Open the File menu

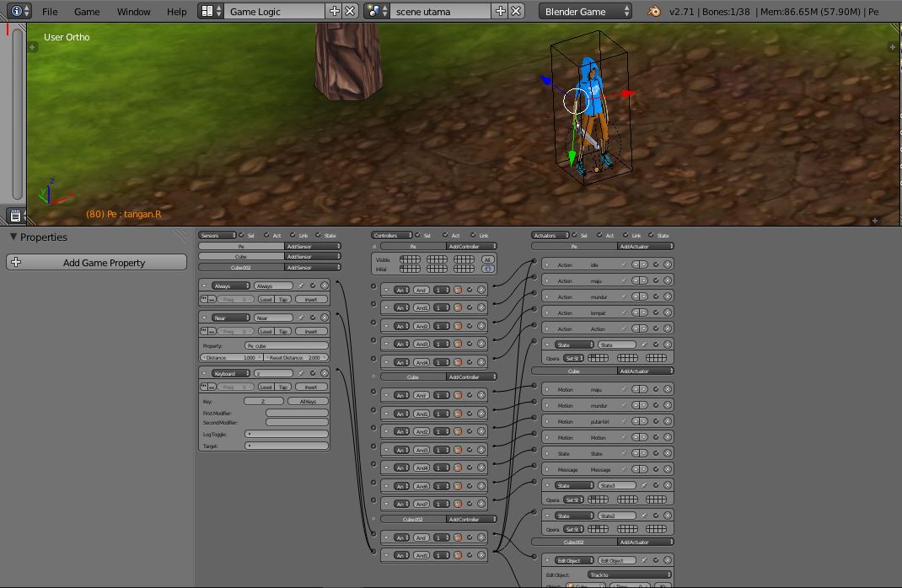coord(50,12)
